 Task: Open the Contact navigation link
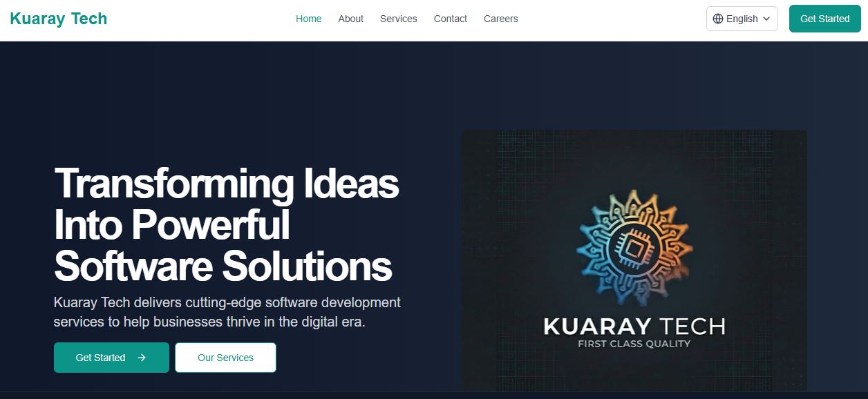450,19
